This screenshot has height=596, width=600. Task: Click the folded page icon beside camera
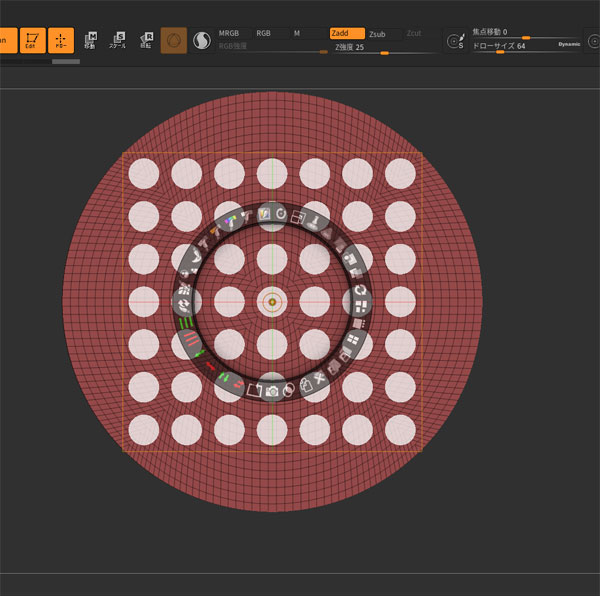tap(254, 390)
